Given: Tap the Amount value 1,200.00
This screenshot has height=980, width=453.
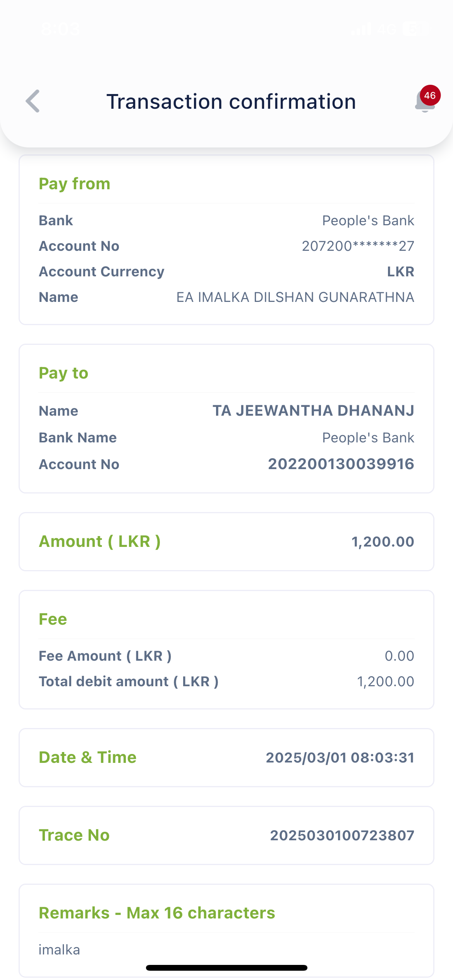Looking at the screenshot, I should pos(383,541).
